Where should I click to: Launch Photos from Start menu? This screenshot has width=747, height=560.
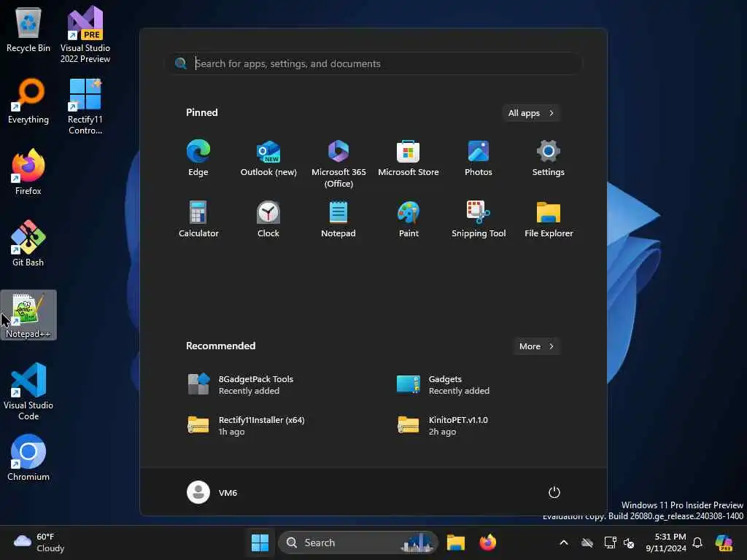[479, 158]
